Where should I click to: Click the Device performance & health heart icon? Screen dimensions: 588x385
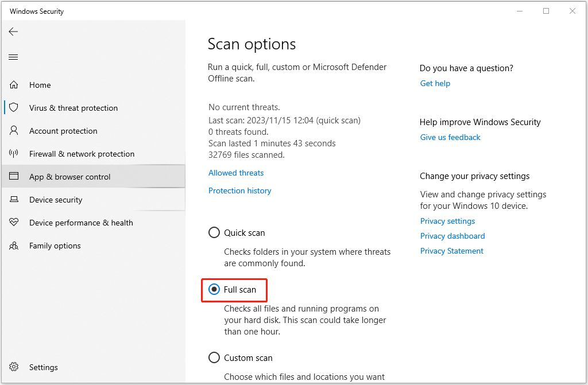[x=14, y=223]
